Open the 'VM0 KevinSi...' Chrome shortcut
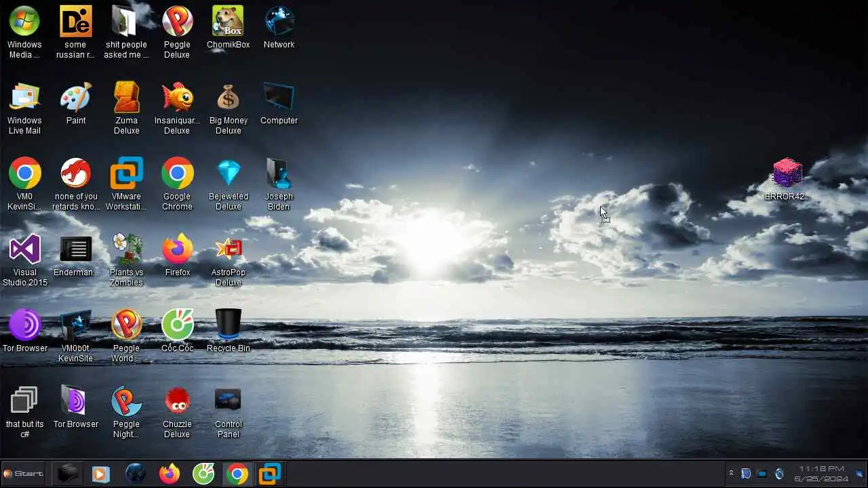Viewport: 868px width, 488px height. (24, 184)
